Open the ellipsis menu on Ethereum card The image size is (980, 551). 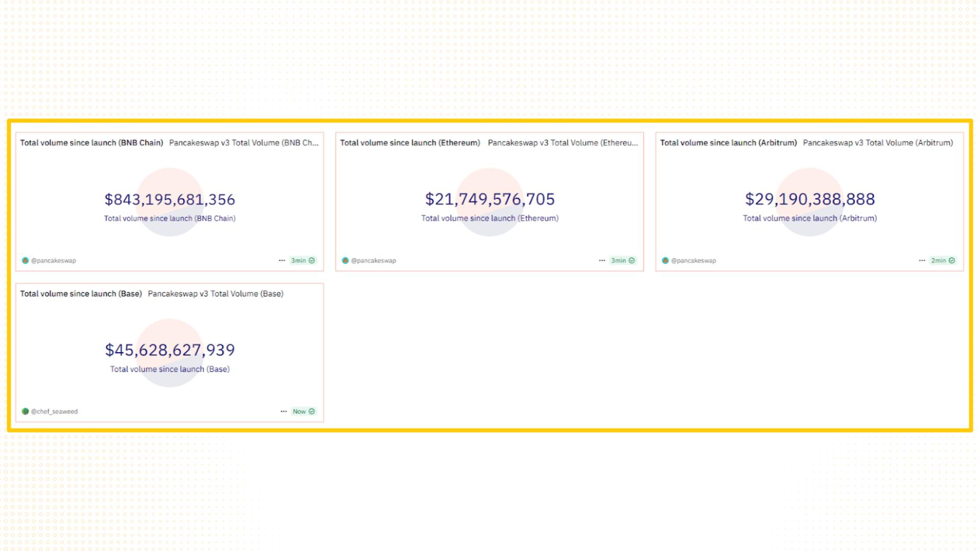pos(602,261)
